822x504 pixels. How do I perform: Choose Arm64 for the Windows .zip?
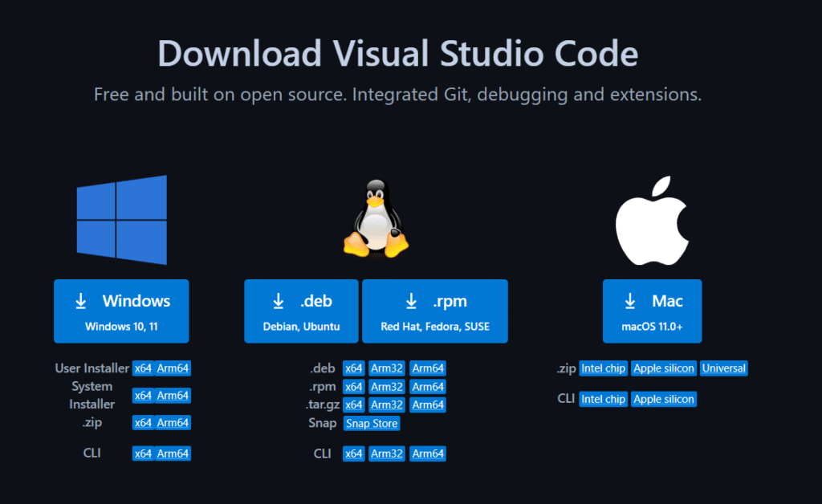173,423
